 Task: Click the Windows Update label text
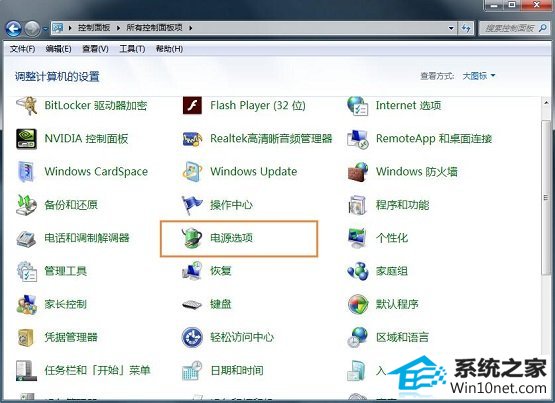(253, 172)
